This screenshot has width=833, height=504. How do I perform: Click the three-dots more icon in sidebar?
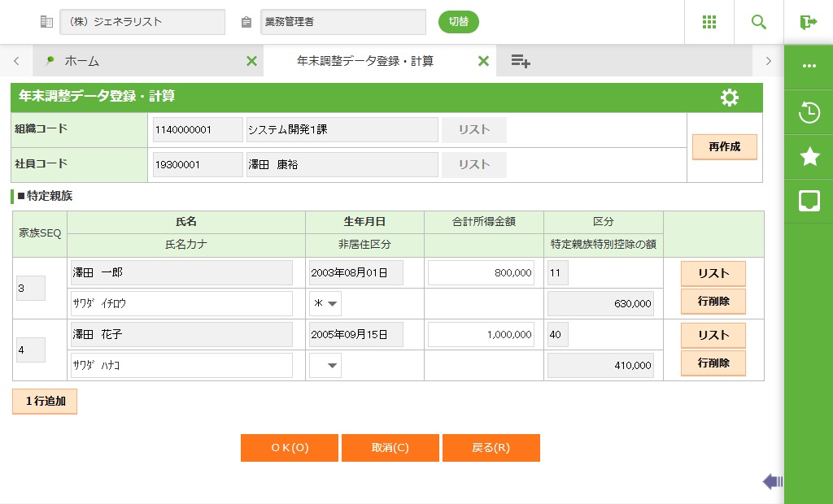click(809, 67)
